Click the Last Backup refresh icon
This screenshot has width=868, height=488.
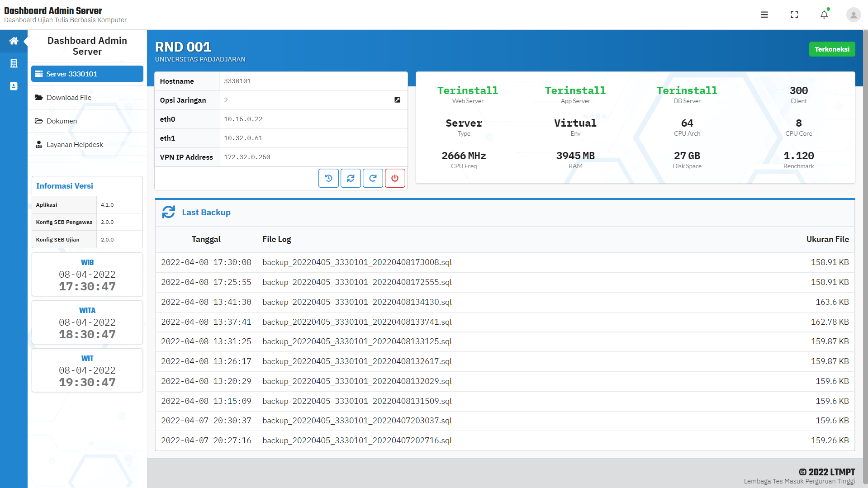pyautogui.click(x=168, y=212)
